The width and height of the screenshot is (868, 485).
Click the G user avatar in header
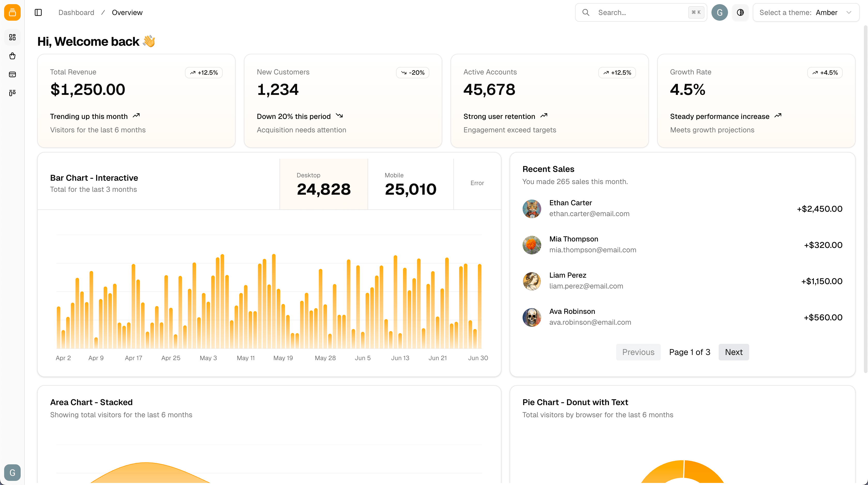click(719, 12)
